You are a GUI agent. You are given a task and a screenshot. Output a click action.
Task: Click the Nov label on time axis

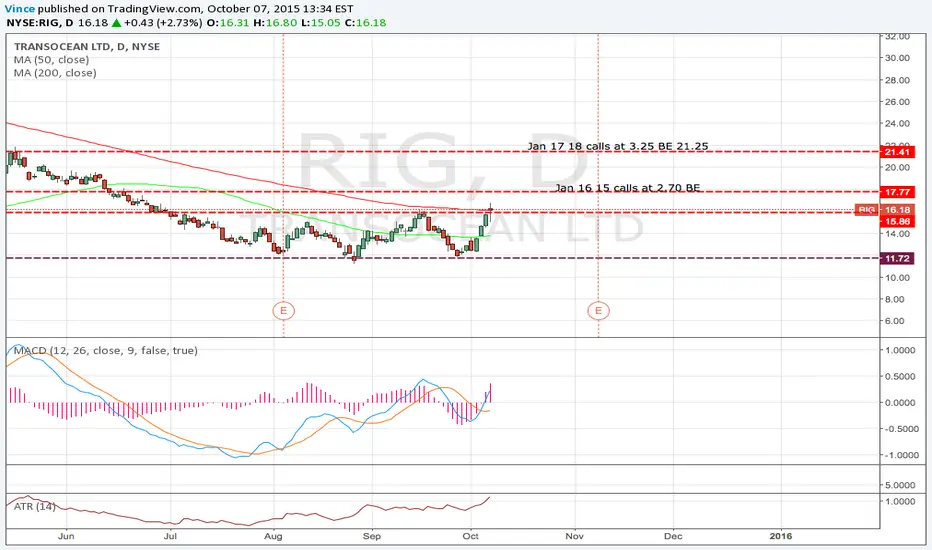point(574,536)
